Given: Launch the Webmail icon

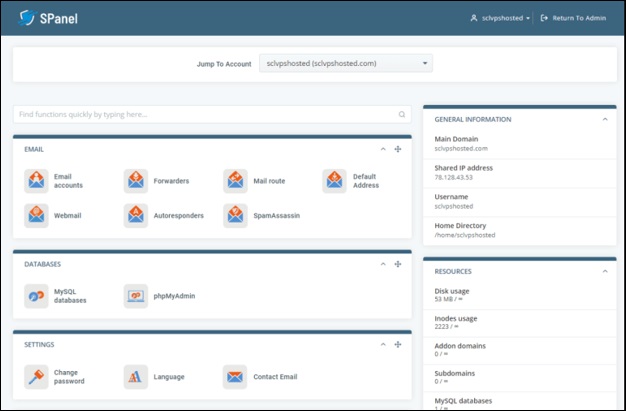Looking at the screenshot, I should [x=36, y=216].
